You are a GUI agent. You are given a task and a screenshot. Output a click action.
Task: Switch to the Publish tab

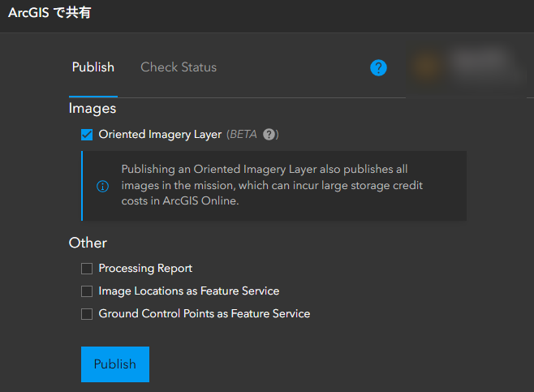click(93, 67)
